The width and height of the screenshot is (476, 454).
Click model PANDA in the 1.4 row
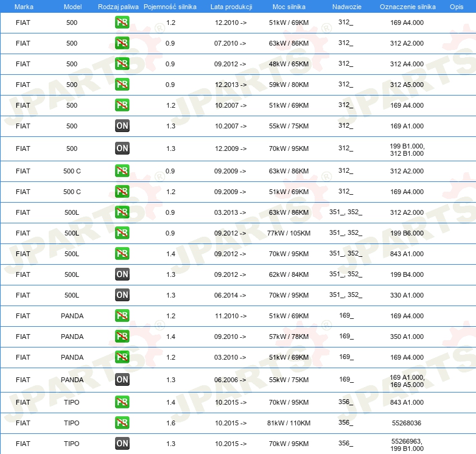coord(72,337)
